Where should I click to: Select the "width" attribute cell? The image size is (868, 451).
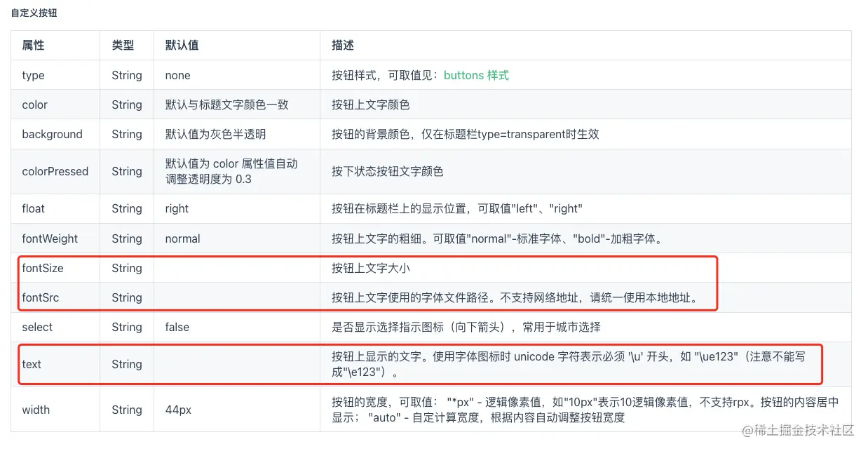[36, 410]
